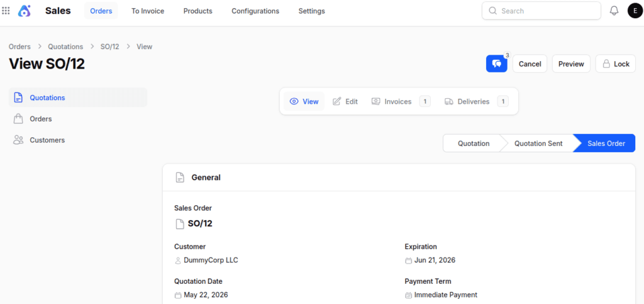Screen dimensions: 644x304
Task: Click the person icon beside DummyCorp LLC
Action: coord(178,261)
